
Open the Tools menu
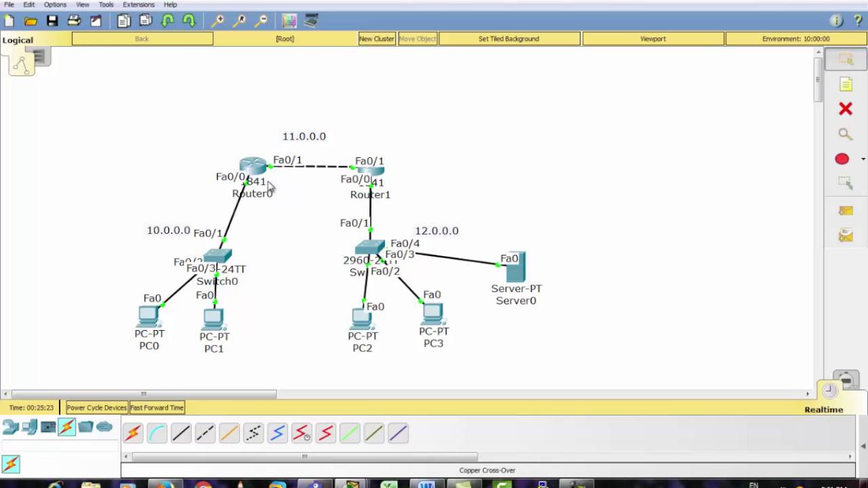click(106, 5)
